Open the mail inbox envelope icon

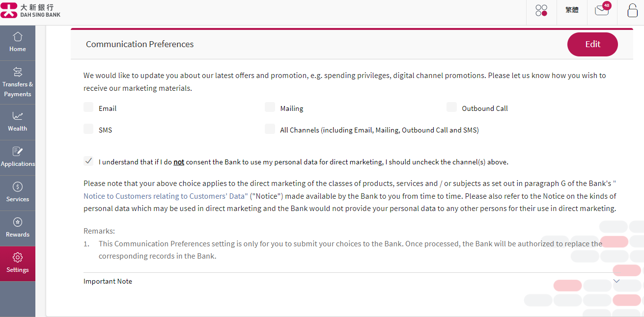602,10
